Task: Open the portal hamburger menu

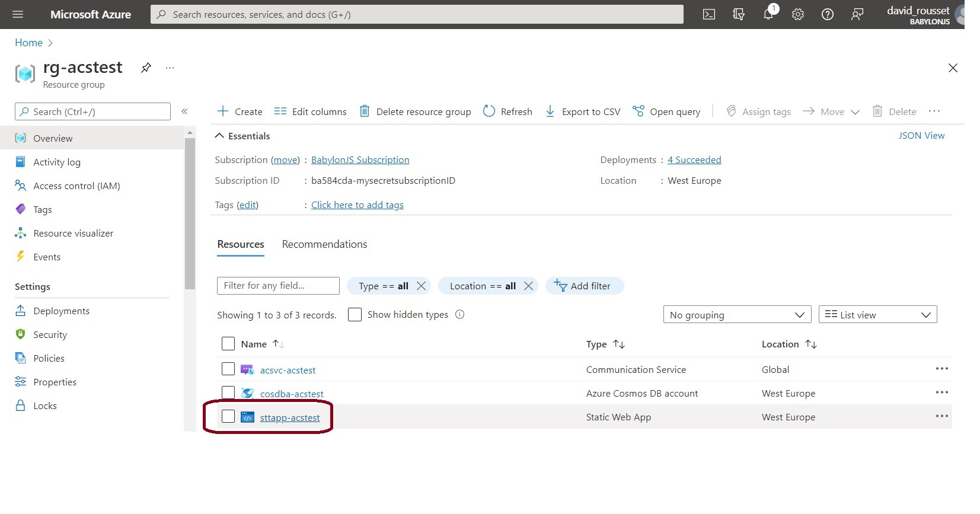Action: point(18,14)
